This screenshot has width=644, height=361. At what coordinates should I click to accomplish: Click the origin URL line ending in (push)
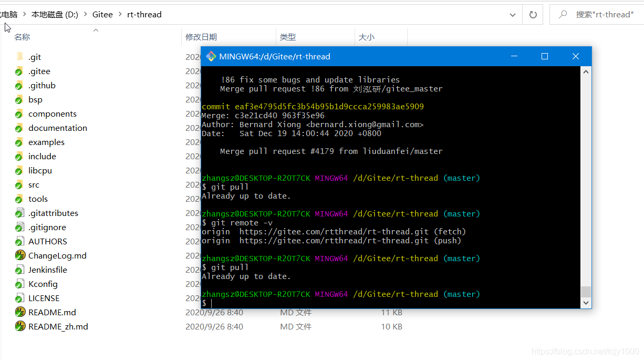331,241
